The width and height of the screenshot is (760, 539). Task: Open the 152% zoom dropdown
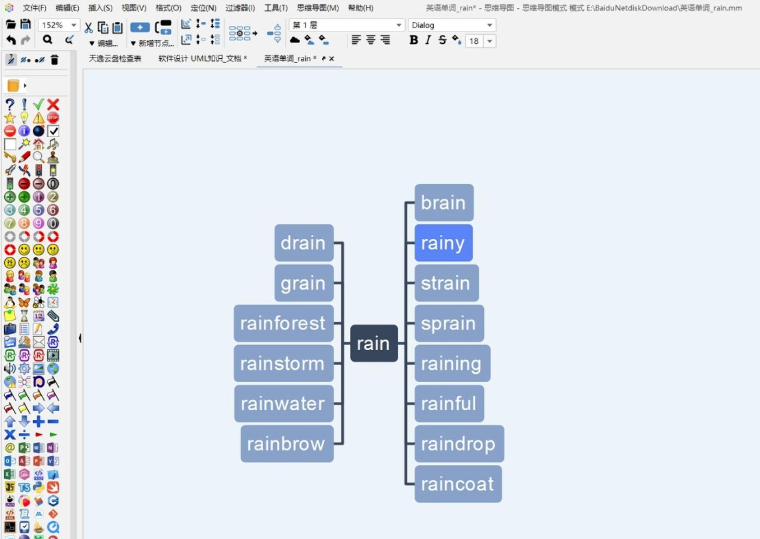tap(73, 26)
